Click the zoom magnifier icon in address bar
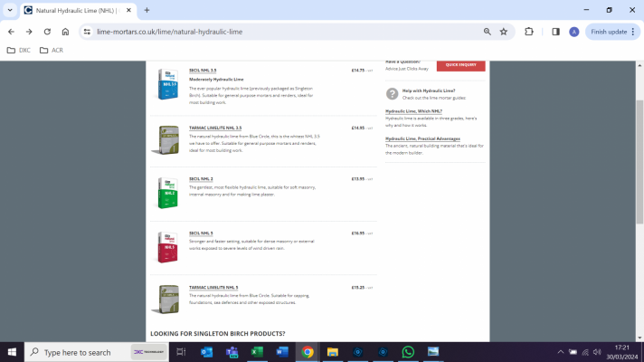 click(x=488, y=32)
